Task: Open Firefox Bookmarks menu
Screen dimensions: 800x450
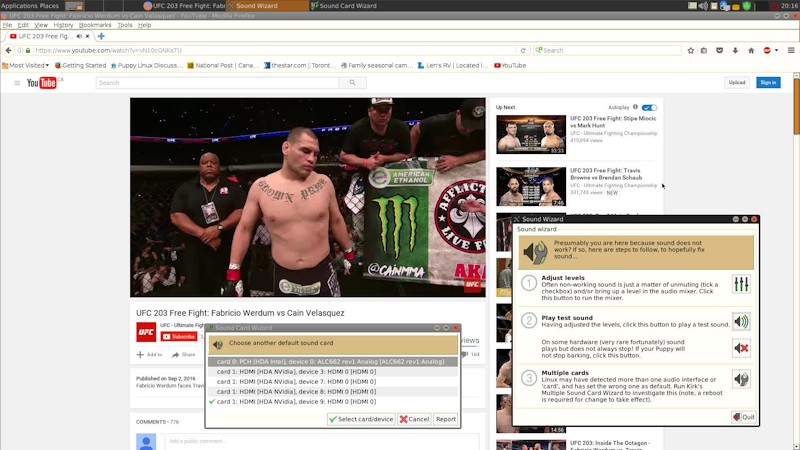Action: tap(95, 25)
